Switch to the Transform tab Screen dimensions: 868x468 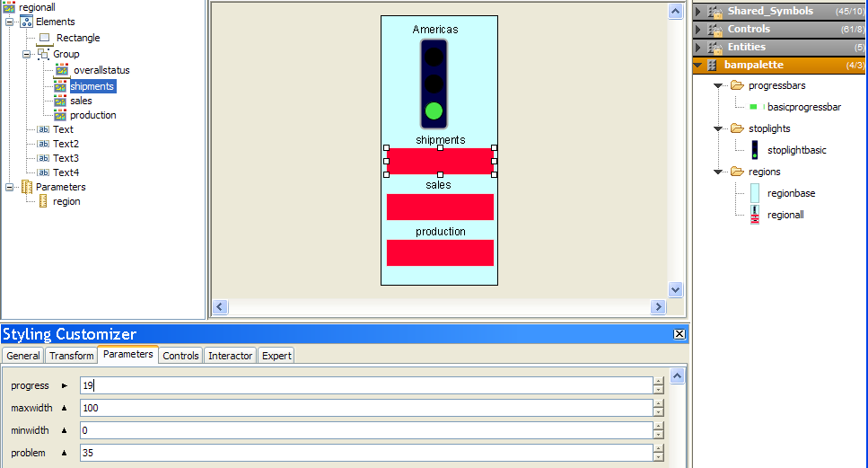coord(72,356)
